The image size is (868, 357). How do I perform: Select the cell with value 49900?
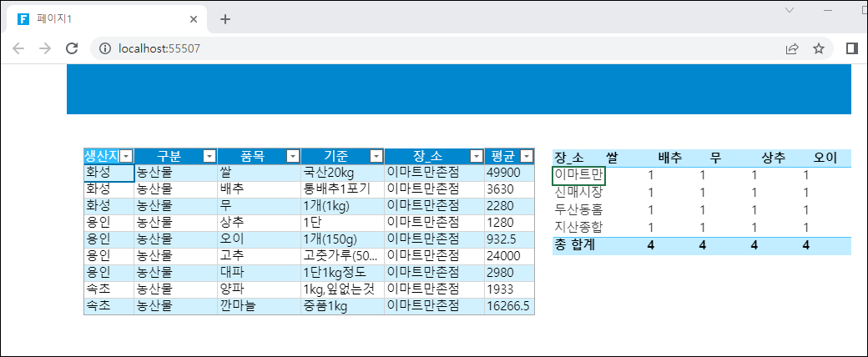click(507, 173)
